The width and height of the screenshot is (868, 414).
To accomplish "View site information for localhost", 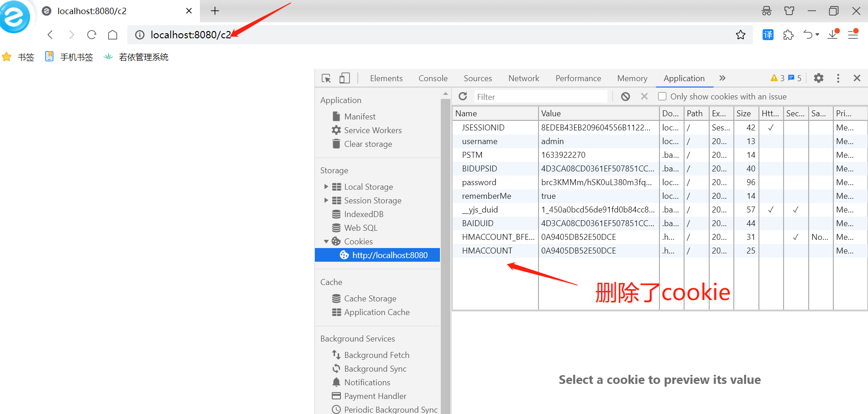I will (x=140, y=35).
